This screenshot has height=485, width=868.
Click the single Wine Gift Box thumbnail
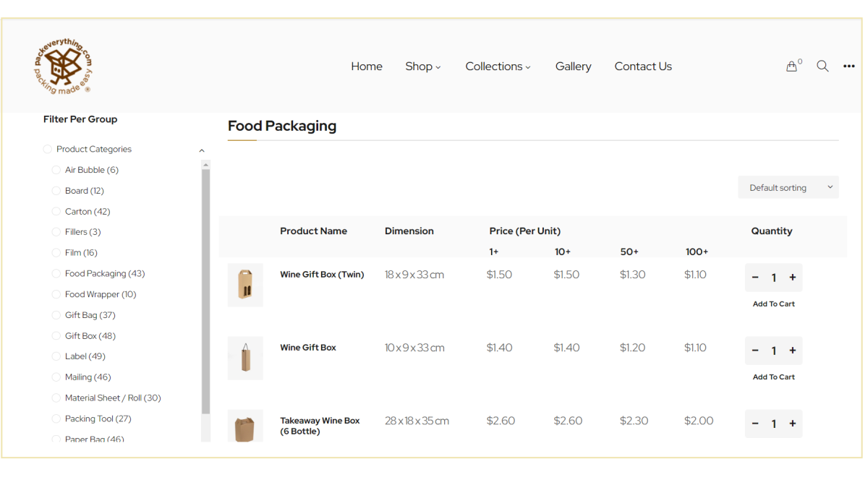click(x=245, y=358)
